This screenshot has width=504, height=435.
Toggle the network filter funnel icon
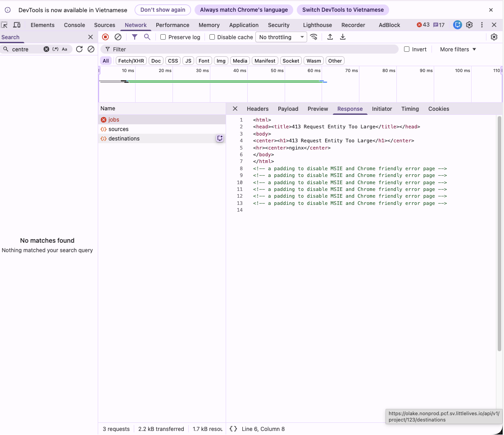click(135, 37)
